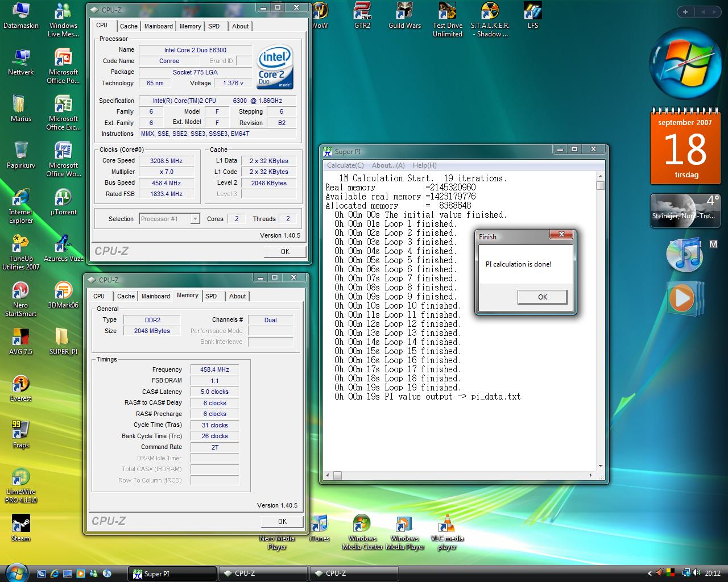Open S.T.A.L.K.E.R. Shadow shortcut

[x=490, y=20]
